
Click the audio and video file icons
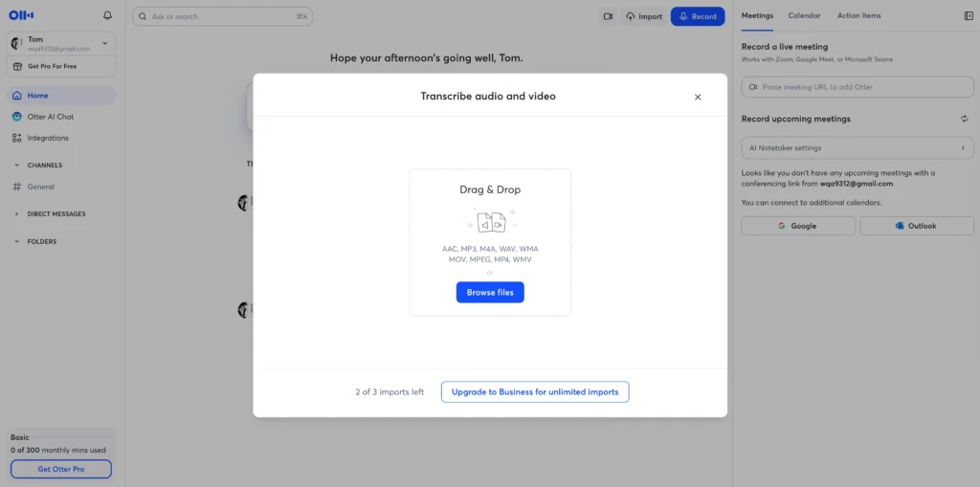[x=491, y=222]
